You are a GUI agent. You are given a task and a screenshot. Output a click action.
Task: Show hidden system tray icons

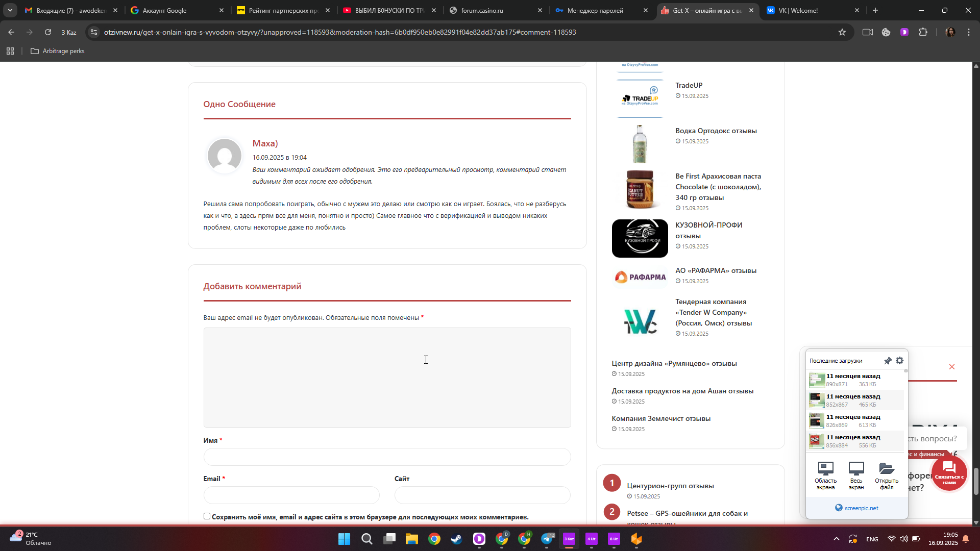coord(836,539)
